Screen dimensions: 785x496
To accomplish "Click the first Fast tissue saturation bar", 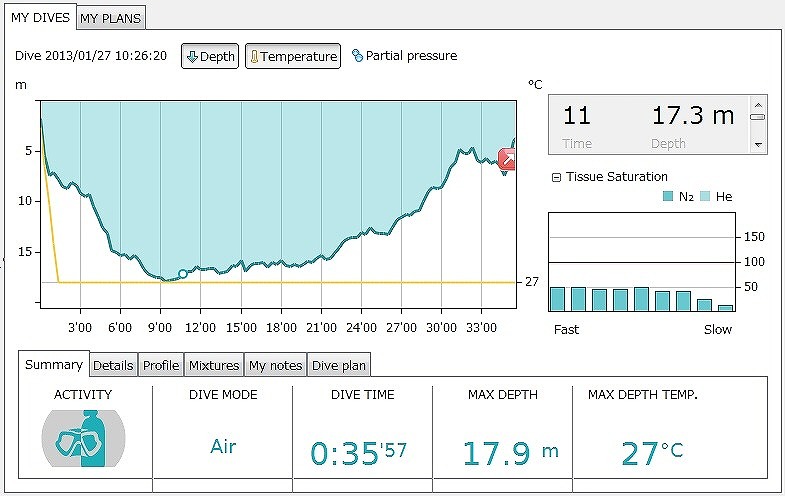I will [557, 299].
